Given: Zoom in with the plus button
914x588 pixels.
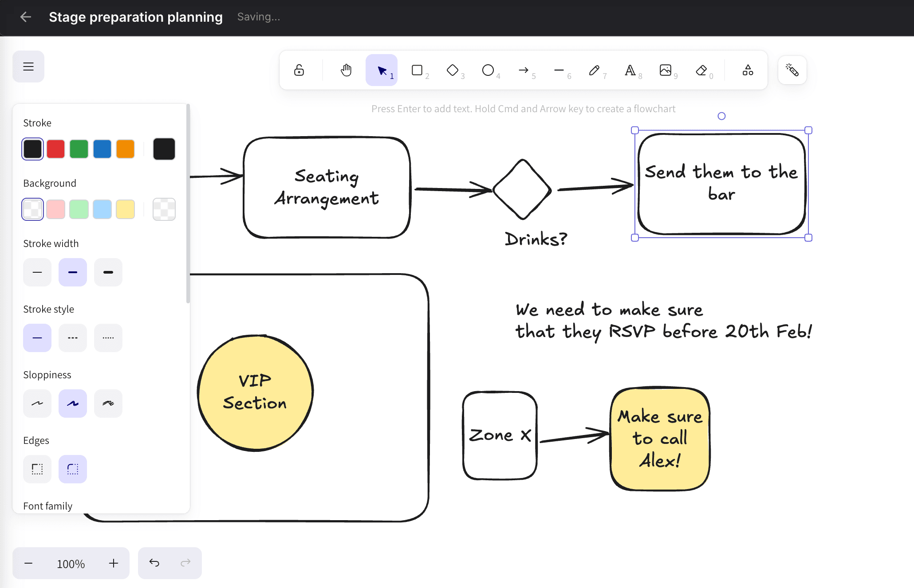Looking at the screenshot, I should click(x=113, y=563).
